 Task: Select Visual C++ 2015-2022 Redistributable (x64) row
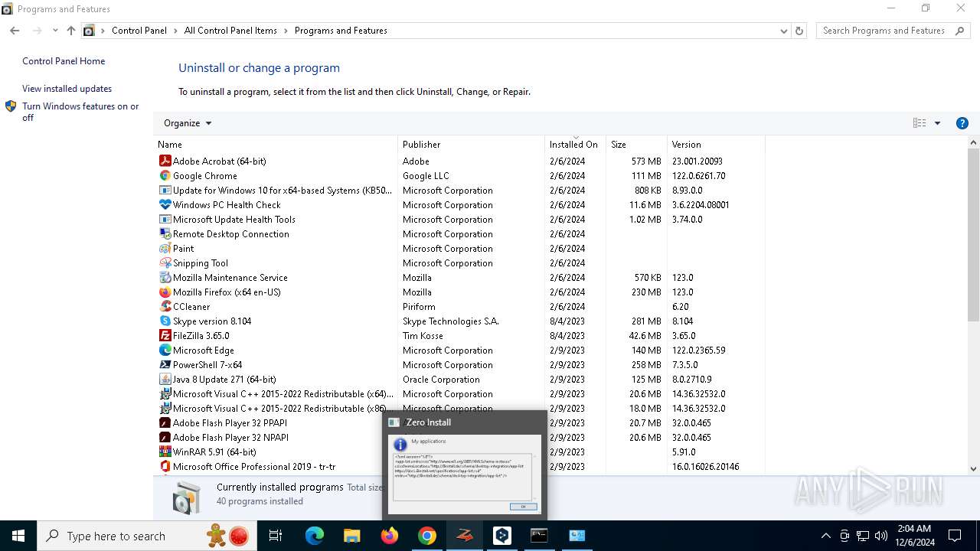[x=459, y=393]
